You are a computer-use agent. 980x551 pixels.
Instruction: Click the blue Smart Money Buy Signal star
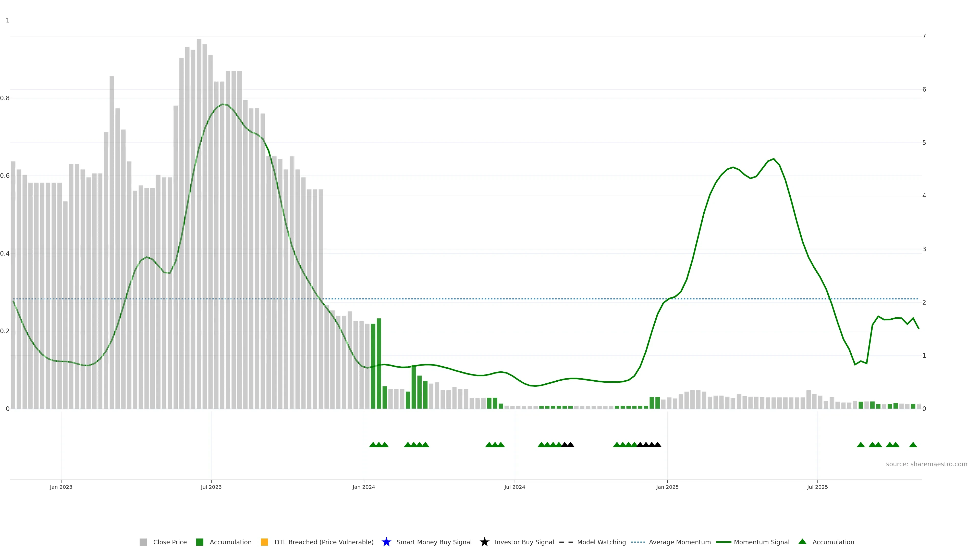click(x=386, y=542)
